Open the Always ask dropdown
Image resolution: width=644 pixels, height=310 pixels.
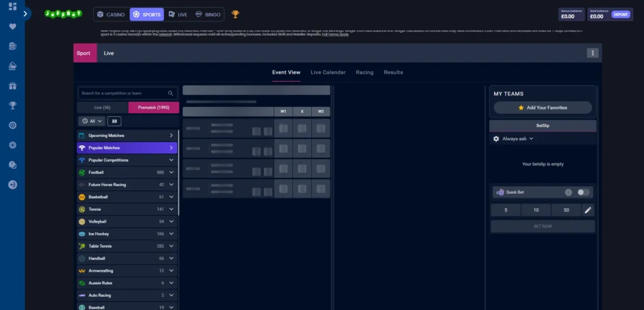pyautogui.click(x=518, y=139)
